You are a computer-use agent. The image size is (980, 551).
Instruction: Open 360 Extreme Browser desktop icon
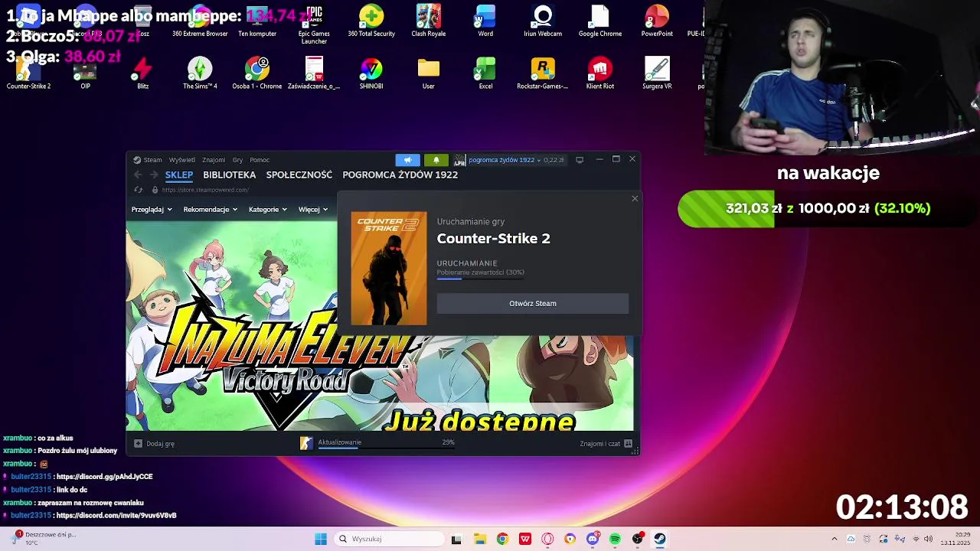[200, 21]
